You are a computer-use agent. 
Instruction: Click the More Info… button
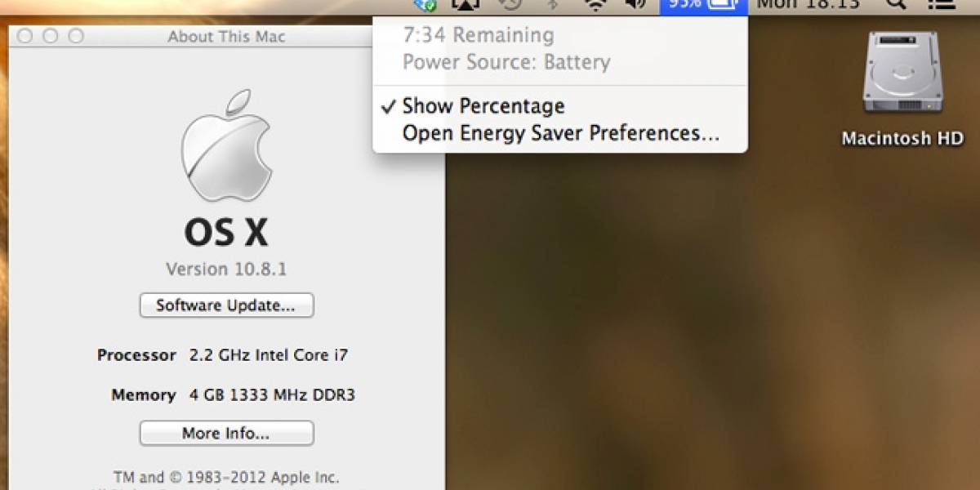click(x=226, y=433)
